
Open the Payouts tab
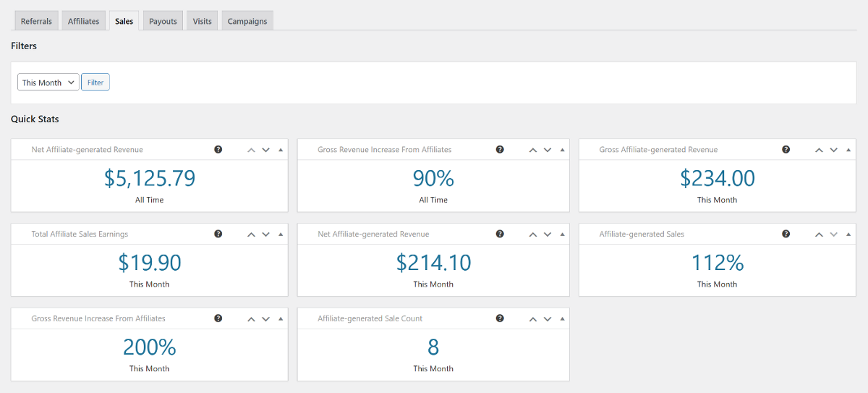pos(163,21)
